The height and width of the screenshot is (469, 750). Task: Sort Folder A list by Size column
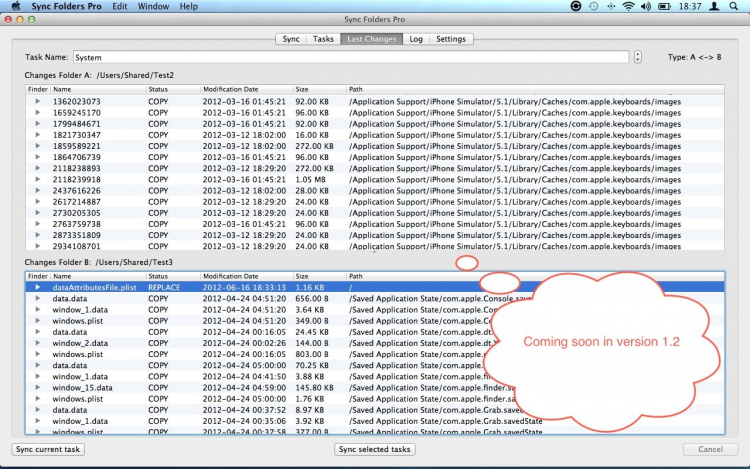[319, 89]
